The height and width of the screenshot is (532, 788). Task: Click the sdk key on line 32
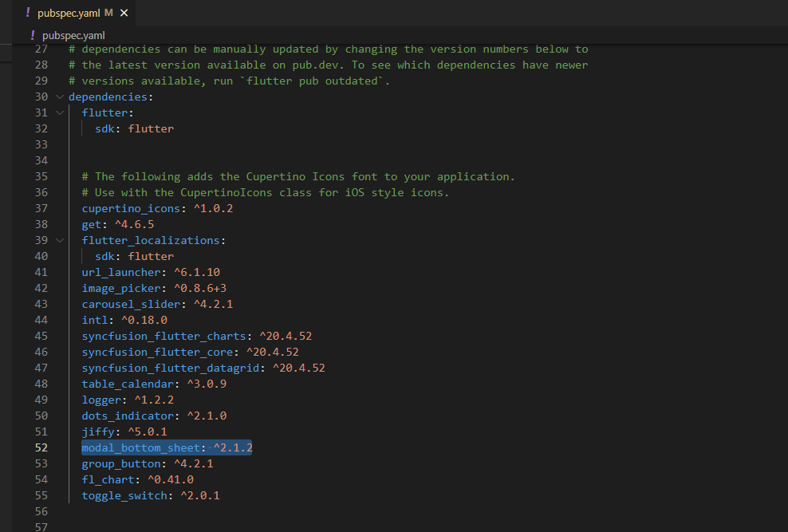point(104,129)
